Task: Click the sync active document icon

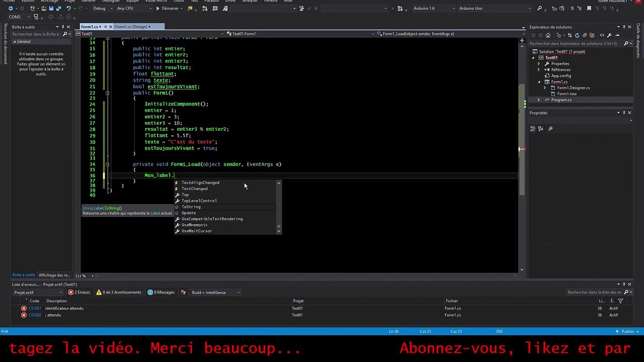Action: [570, 35]
